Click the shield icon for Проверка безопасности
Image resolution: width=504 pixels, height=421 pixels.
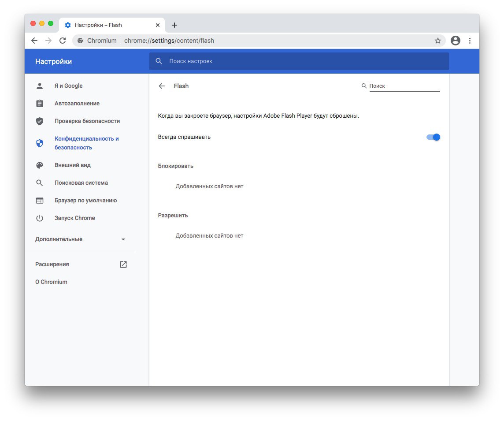[40, 121]
